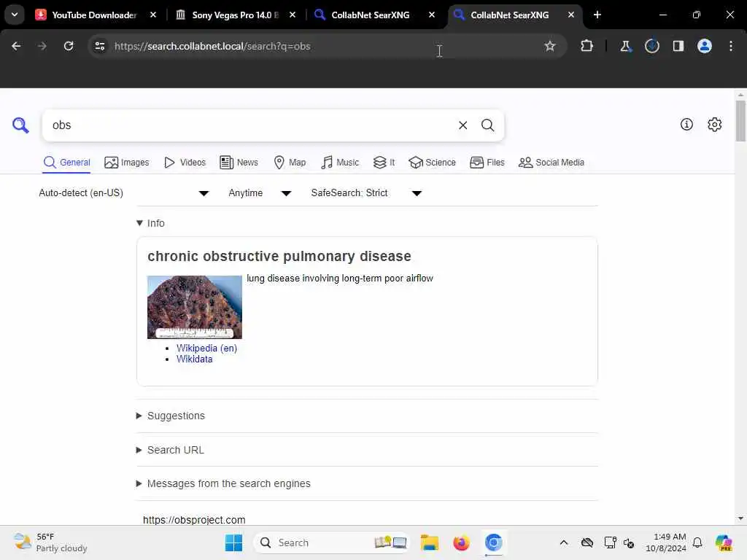Screen dimensions: 747x560
Task: Switch to the News category
Action: (x=239, y=163)
